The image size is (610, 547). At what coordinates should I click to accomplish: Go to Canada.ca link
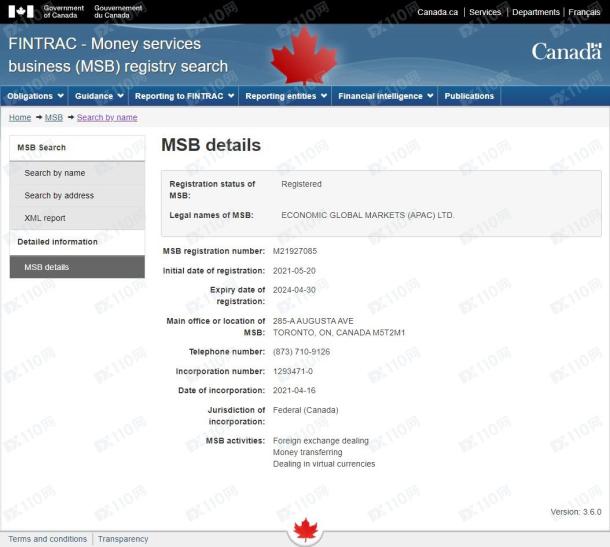pyautogui.click(x=437, y=12)
